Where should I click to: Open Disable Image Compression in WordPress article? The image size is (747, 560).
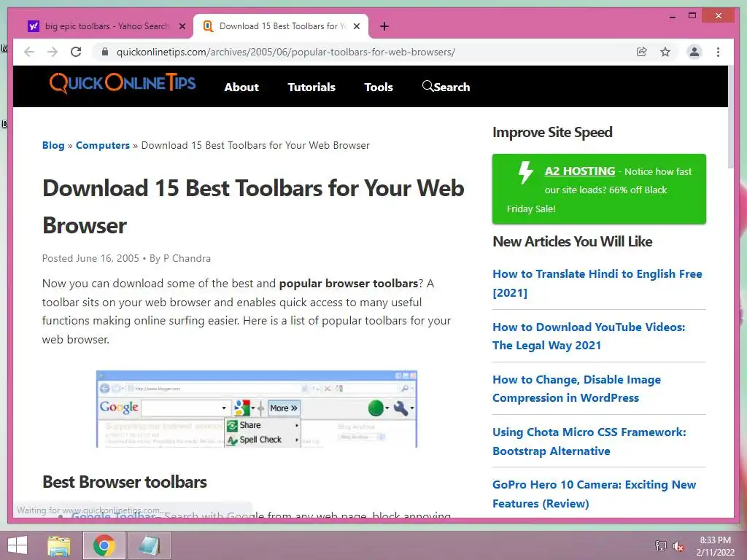pos(577,389)
